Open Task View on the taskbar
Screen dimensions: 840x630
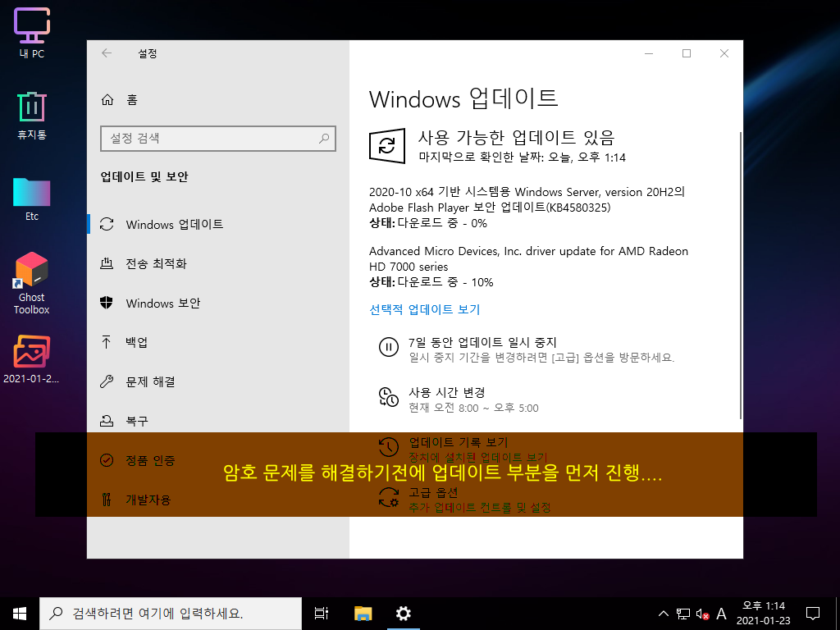pos(321,614)
